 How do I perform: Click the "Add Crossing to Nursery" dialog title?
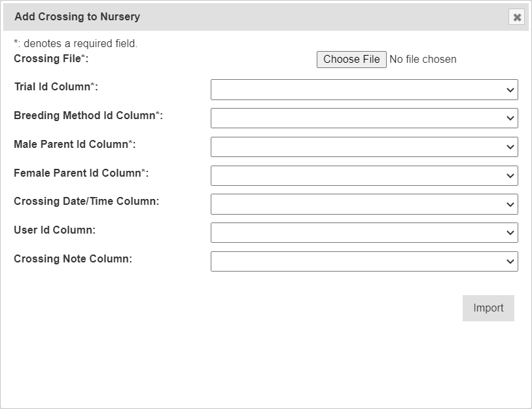pos(77,17)
